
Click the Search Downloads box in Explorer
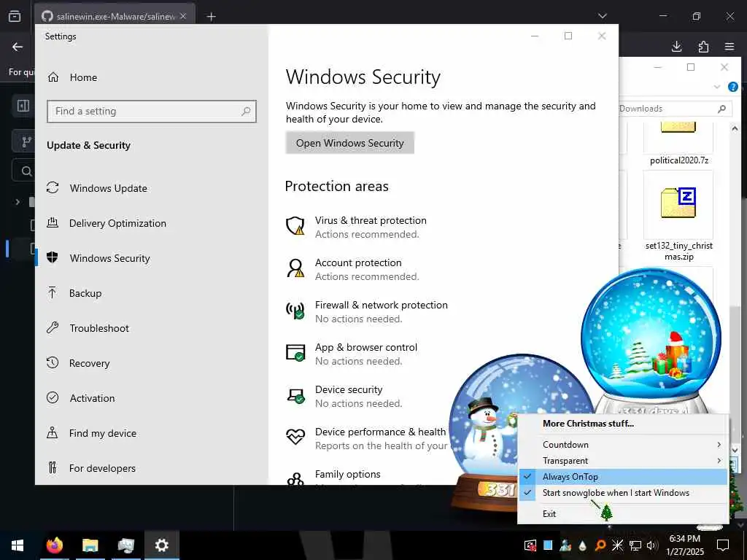[675, 109]
